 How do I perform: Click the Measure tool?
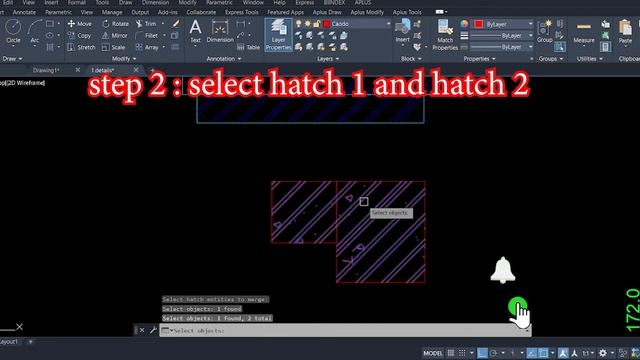(x=584, y=32)
